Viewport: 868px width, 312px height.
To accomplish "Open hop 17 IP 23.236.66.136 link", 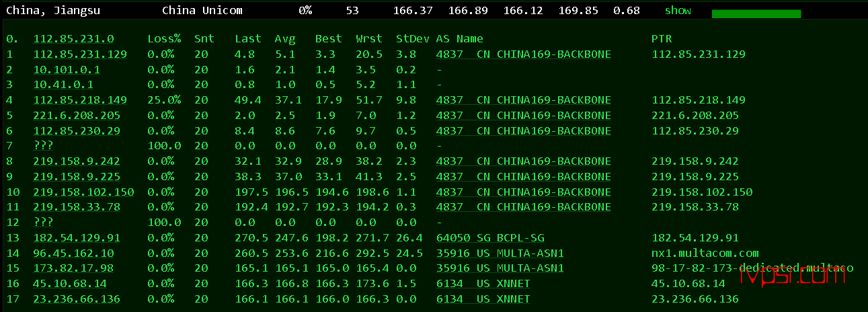I will [77, 299].
